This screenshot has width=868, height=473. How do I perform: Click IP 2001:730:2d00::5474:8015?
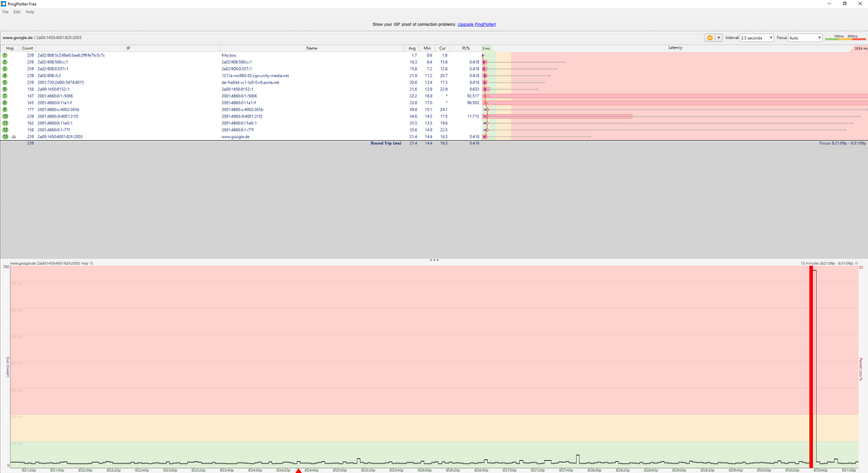click(60, 83)
